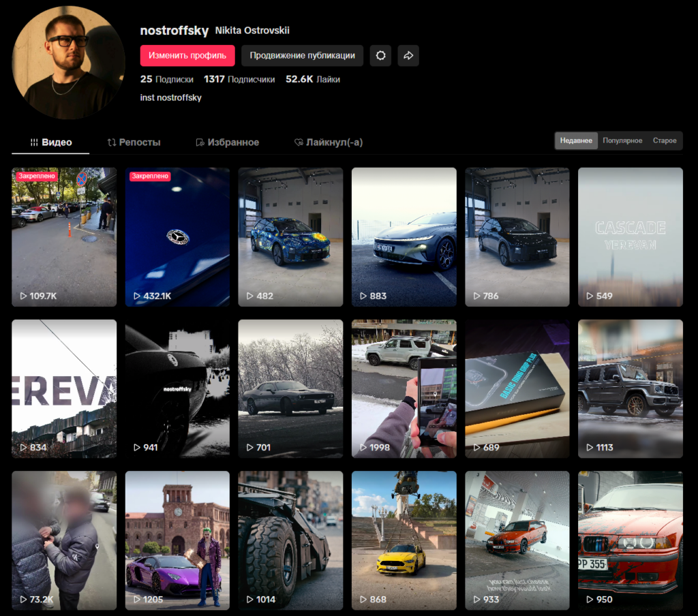The height and width of the screenshot is (616, 698).
Task: Open black car garage video 786 views
Action: click(517, 236)
